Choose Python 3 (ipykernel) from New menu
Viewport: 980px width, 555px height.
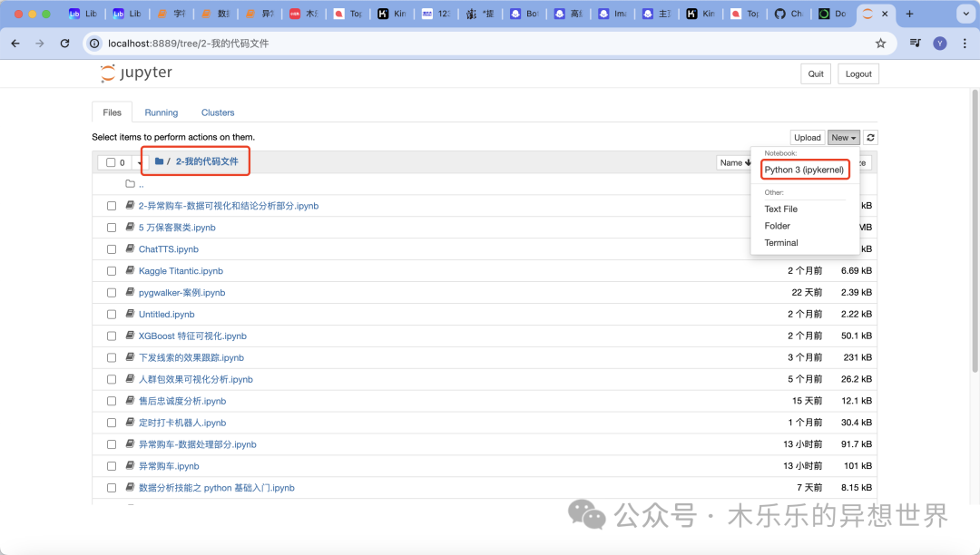(x=804, y=170)
